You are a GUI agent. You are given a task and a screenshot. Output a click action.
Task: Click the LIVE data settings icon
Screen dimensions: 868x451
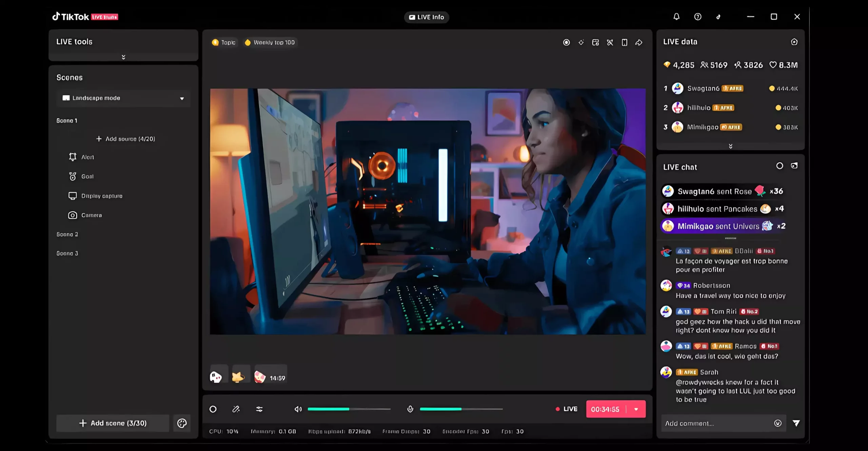(794, 42)
